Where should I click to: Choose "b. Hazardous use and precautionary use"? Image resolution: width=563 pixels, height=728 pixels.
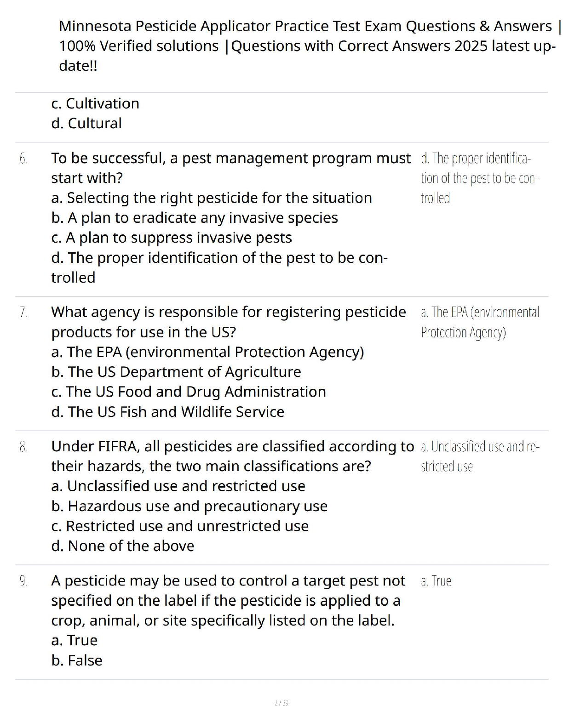pyautogui.click(x=190, y=506)
